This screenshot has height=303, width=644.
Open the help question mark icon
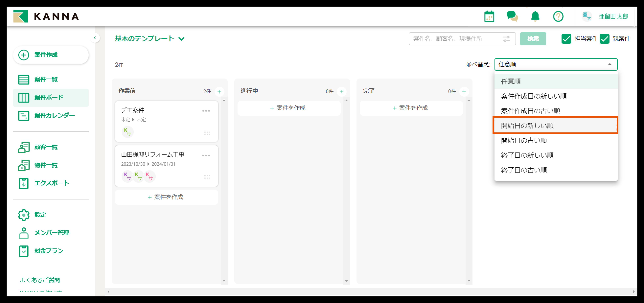[558, 16]
